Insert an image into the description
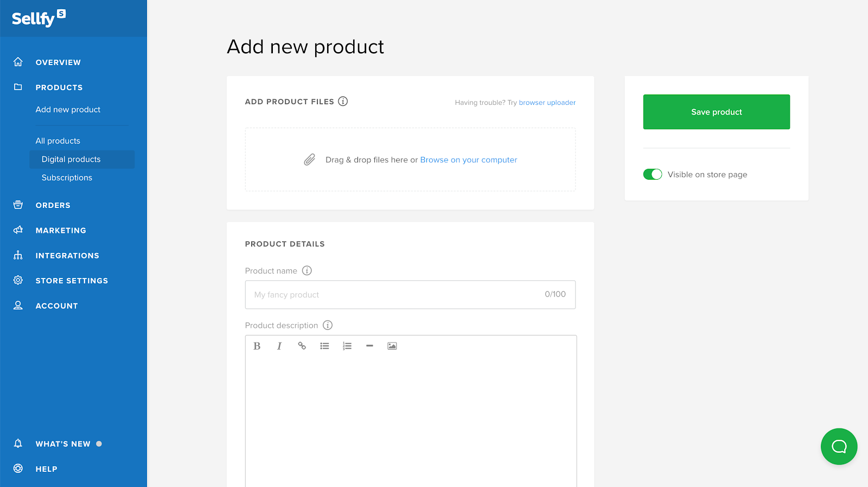The width and height of the screenshot is (868, 487). 392,346
